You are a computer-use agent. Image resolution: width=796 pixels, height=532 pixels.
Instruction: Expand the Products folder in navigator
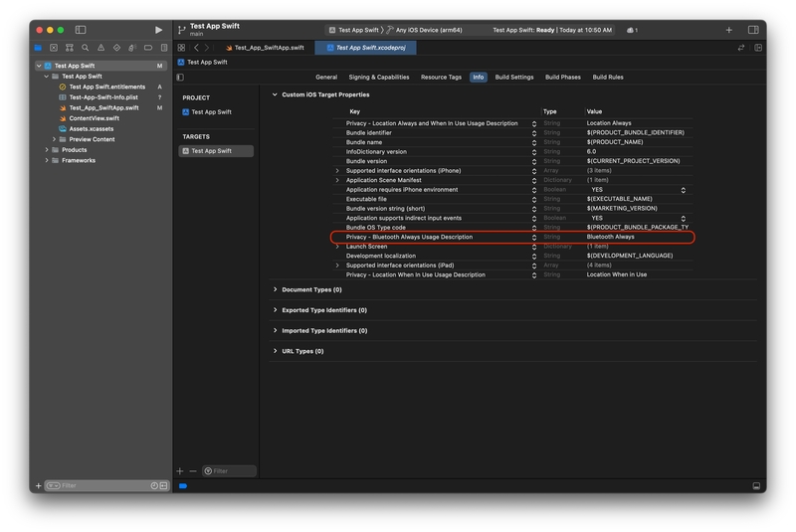(47, 150)
